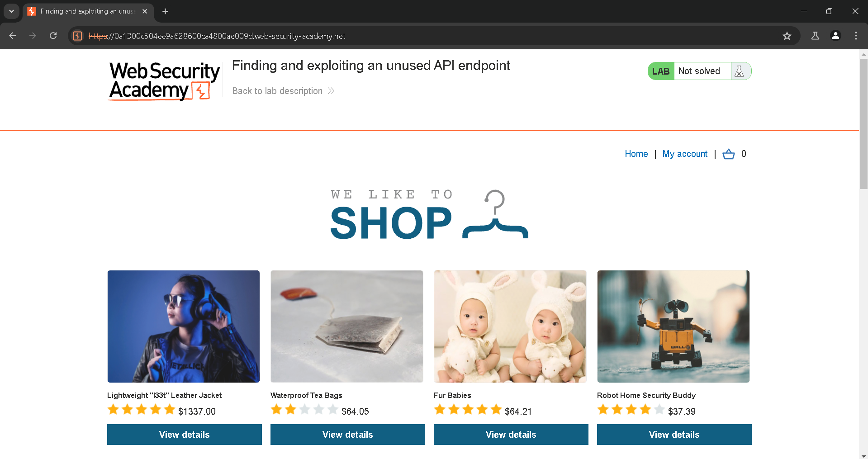Click the Leather Jacket product image

184,327
